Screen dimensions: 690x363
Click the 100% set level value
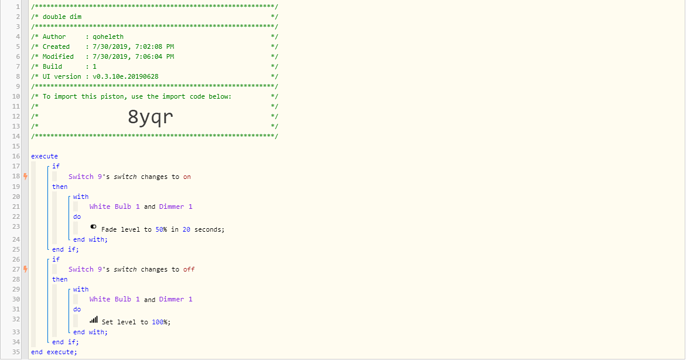(x=159, y=322)
